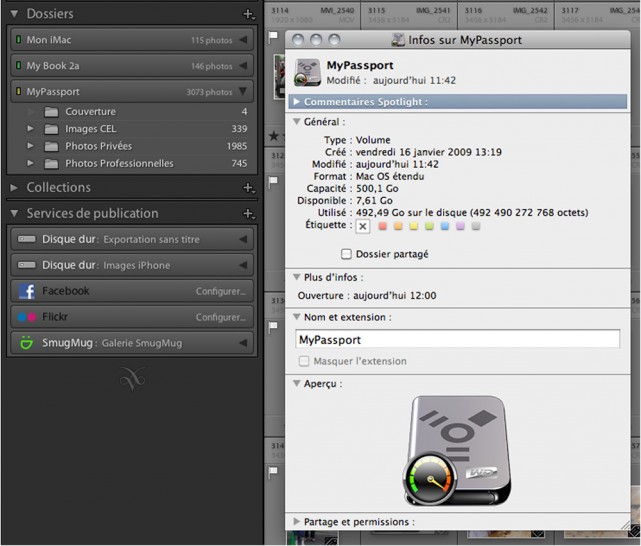The width and height of the screenshot is (641, 546).
Task: Toggle the Masquer l'extension checkbox
Action: coord(304,361)
